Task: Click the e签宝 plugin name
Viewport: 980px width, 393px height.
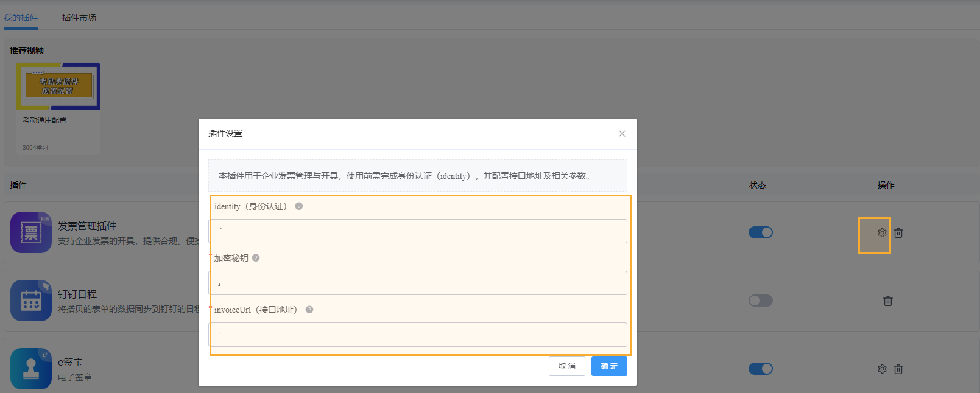Action: tap(70, 363)
